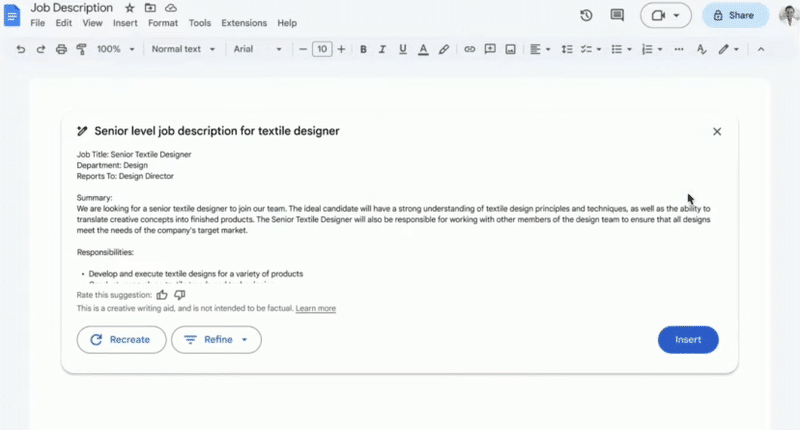Check the cloud save status icon
800x430 pixels.
171,8
